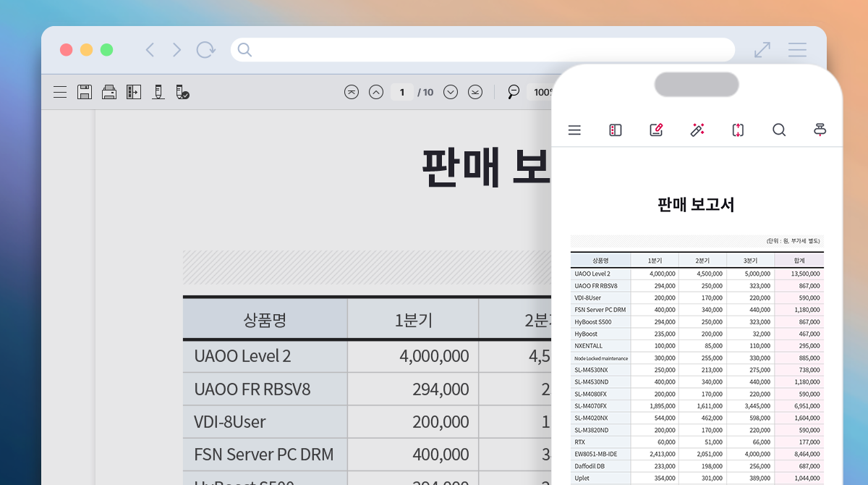The image size is (868, 485).
Task: Click mobile row RTX
Action: (x=579, y=442)
